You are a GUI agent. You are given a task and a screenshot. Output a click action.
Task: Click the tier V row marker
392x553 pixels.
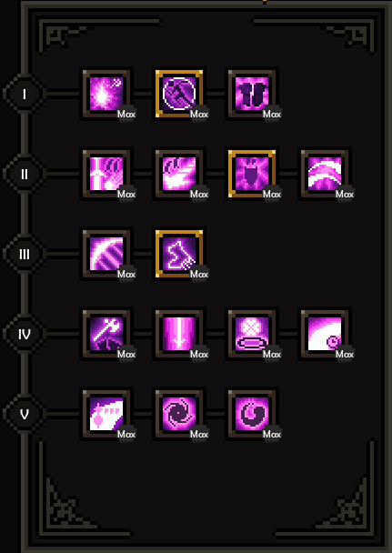tap(25, 414)
